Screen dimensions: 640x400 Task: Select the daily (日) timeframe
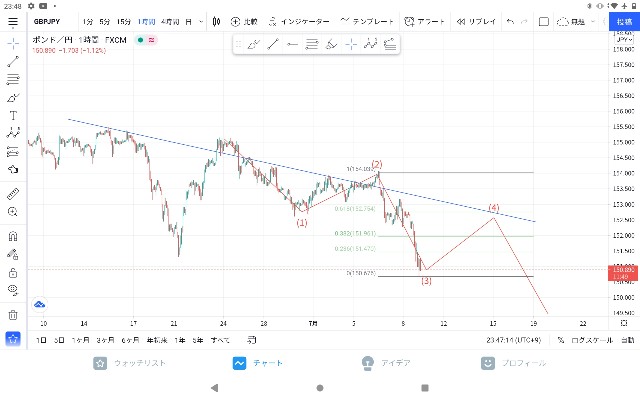tap(188, 22)
